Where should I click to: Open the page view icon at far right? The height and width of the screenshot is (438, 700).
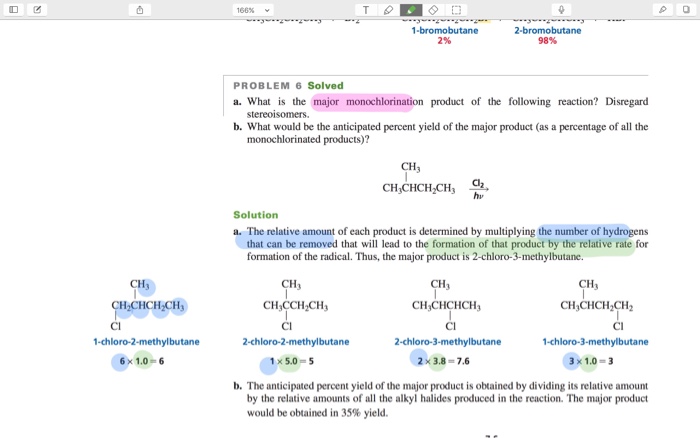[x=686, y=9]
